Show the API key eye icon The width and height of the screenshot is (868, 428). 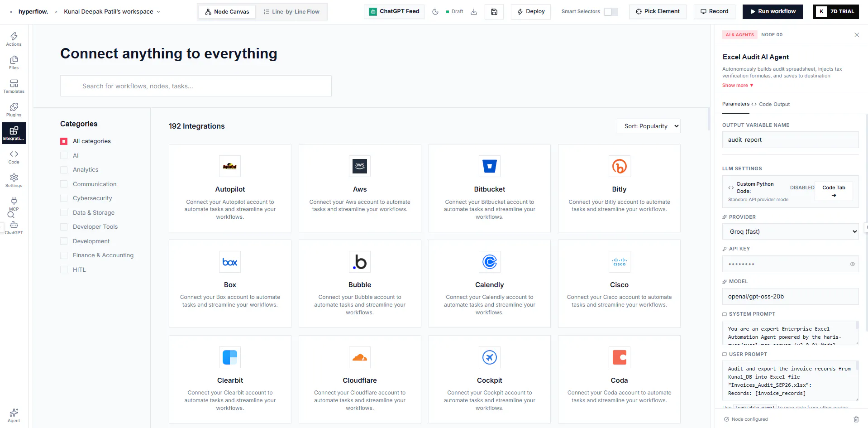click(x=852, y=264)
